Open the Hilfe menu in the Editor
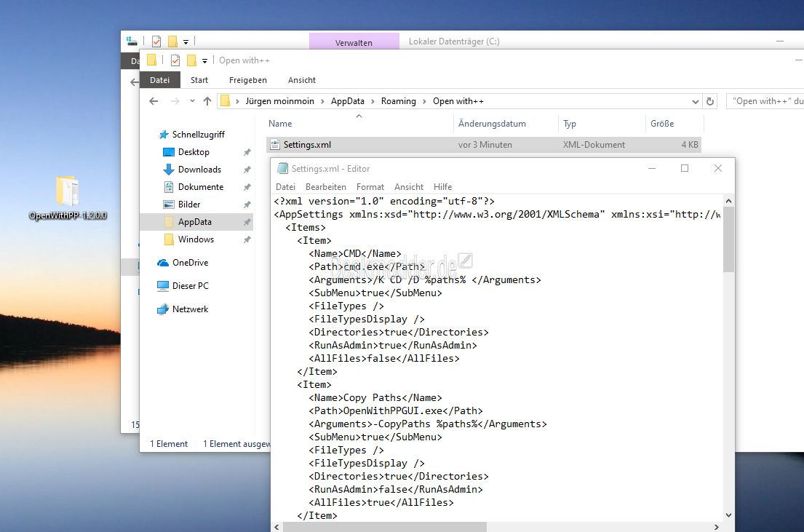The height and width of the screenshot is (532, 804). coord(442,187)
